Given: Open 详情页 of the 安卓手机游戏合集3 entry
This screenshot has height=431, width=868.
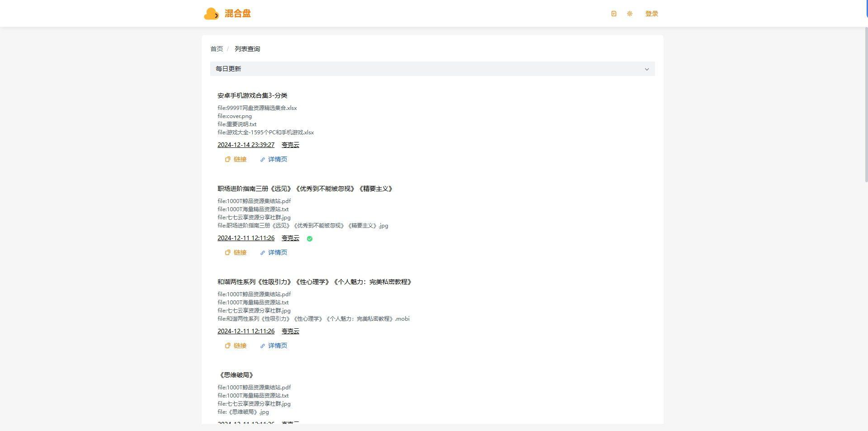Looking at the screenshot, I should 277,159.
